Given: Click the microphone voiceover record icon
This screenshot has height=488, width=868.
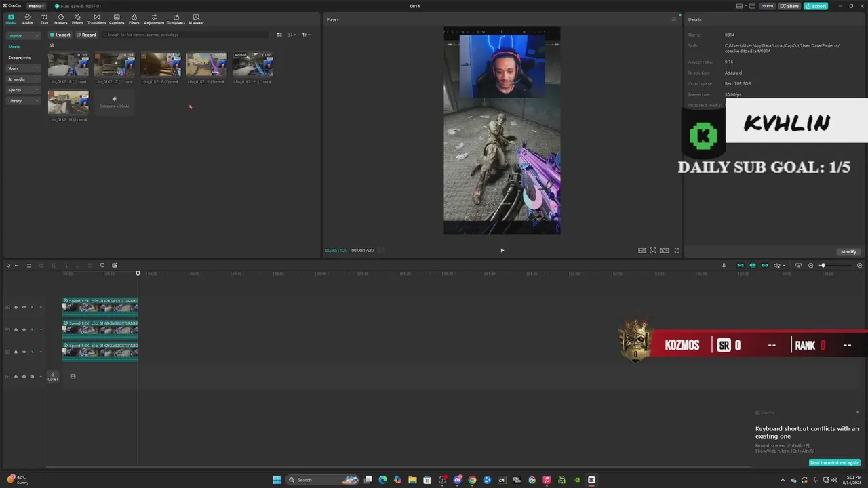Looking at the screenshot, I should click(724, 265).
